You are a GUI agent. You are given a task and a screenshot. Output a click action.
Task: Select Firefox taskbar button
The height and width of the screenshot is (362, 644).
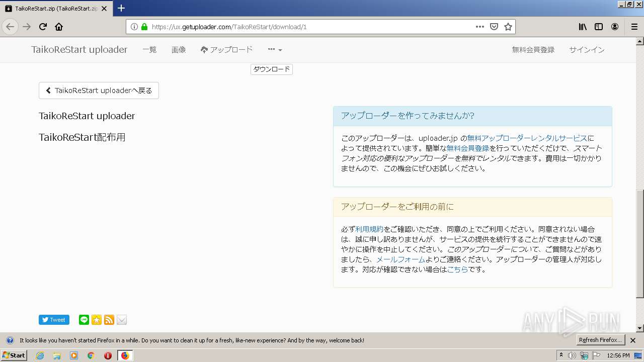[x=125, y=355]
